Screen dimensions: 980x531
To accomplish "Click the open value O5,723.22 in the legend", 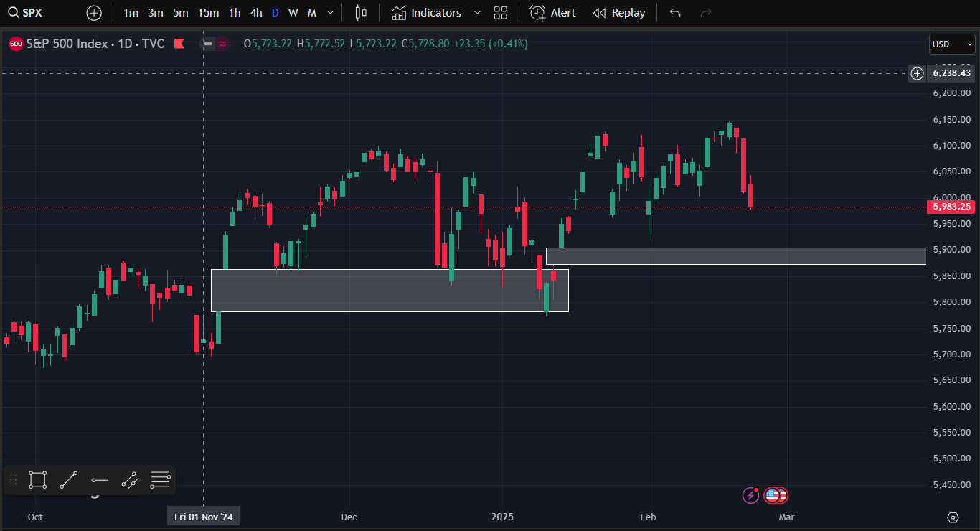I will click(x=268, y=44).
